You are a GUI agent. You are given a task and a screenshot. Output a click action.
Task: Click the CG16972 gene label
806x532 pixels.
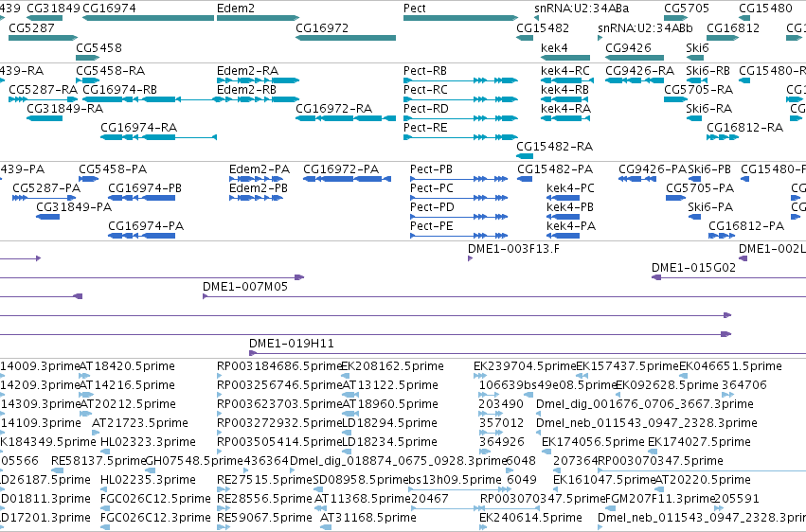click(x=322, y=27)
